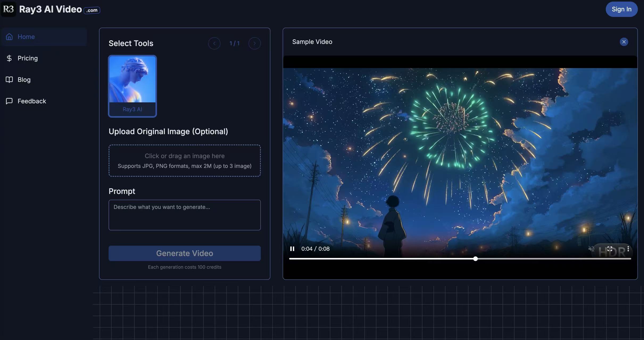Click the image upload drop zone
644x340 pixels.
184,160
